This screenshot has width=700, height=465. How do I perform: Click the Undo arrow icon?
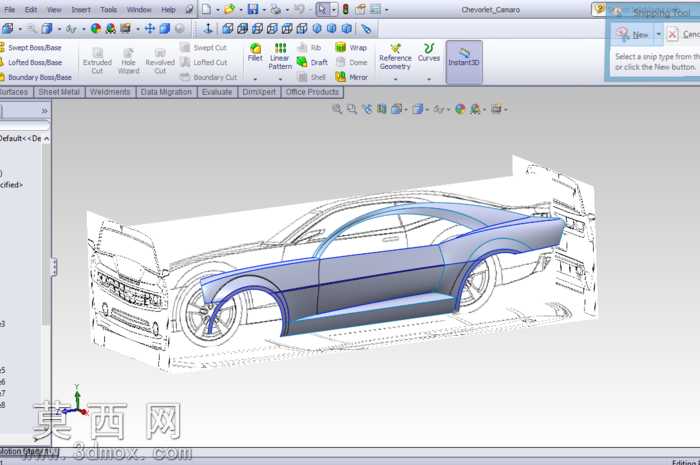point(300,9)
